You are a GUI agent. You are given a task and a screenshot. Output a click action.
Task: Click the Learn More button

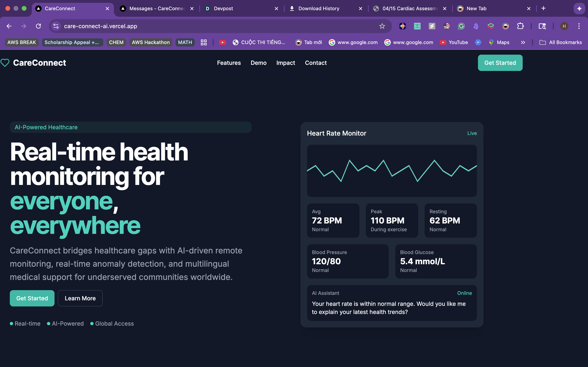click(x=80, y=298)
